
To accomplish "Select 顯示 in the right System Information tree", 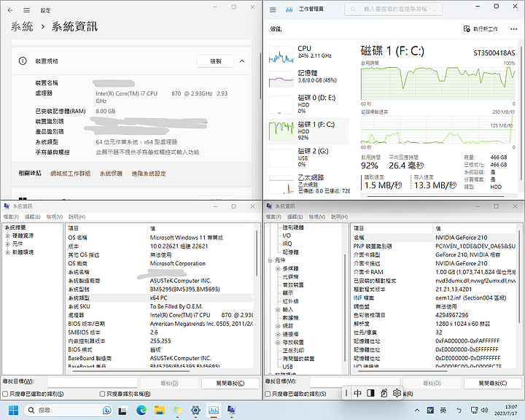I will click(x=287, y=293).
